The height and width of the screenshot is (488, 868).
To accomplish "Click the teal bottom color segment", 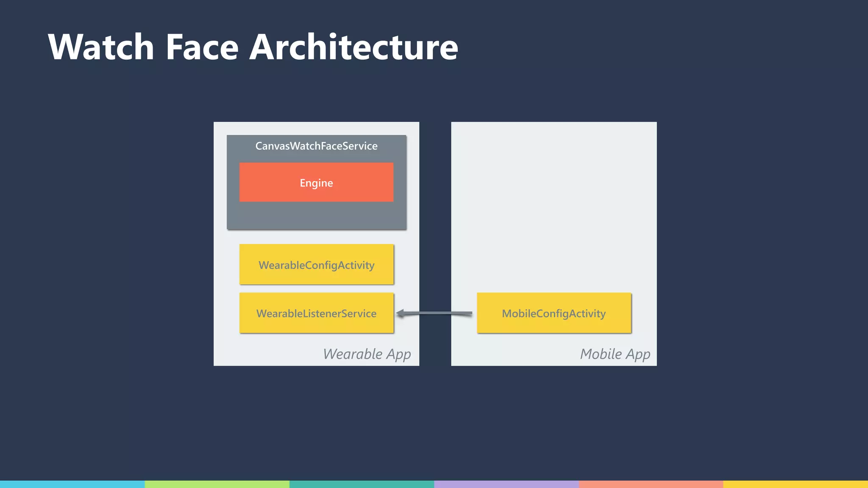I will click(x=362, y=484).
